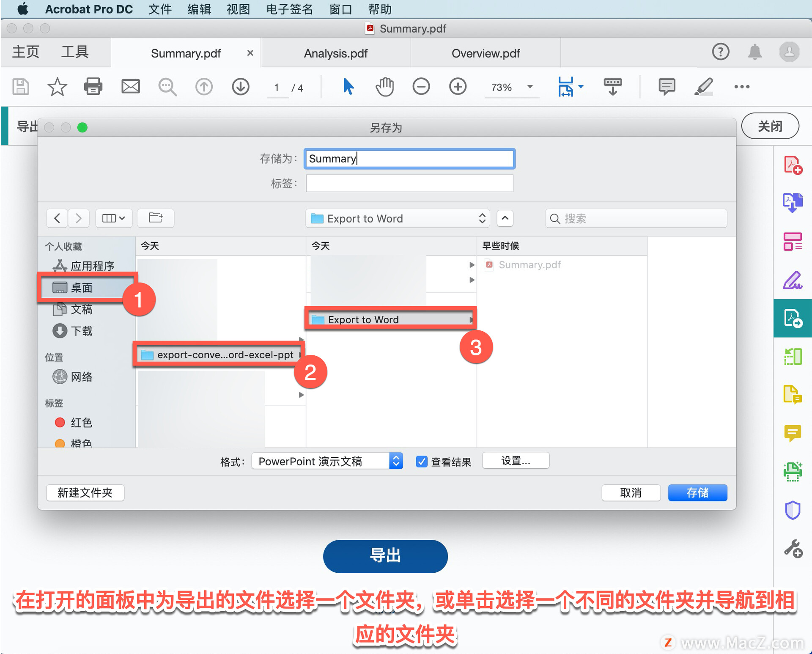Go to next page arrow icon
The height and width of the screenshot is (654, 812).
coord(241,87)
